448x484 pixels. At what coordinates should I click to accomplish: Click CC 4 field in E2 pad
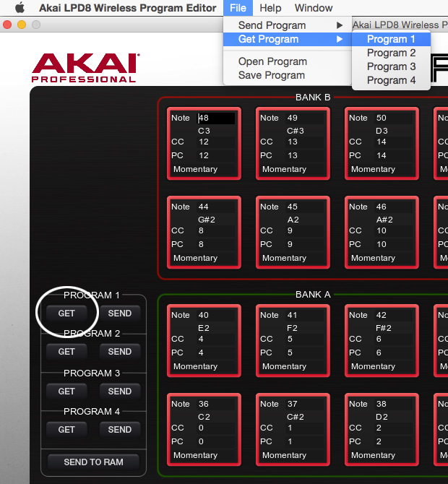(x=216, y=339)
